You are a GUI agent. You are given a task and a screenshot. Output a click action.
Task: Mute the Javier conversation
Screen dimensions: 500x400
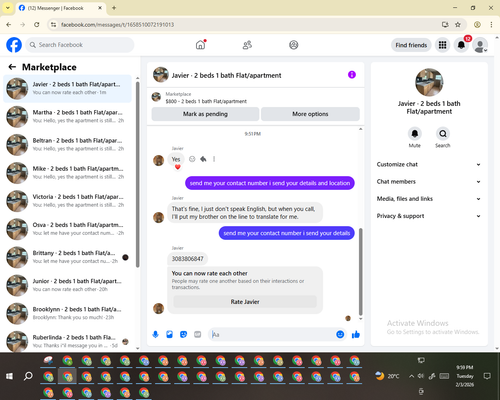tap(415, 134)
